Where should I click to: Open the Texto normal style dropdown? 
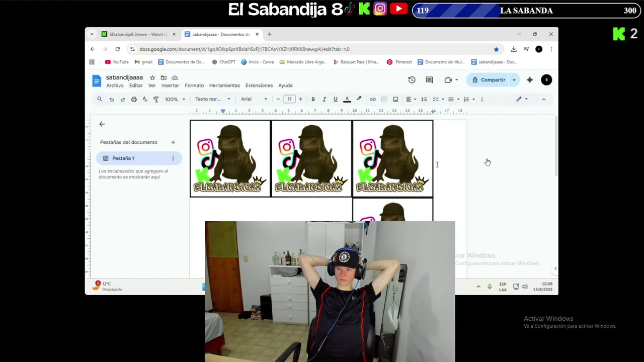pos(212,99)
